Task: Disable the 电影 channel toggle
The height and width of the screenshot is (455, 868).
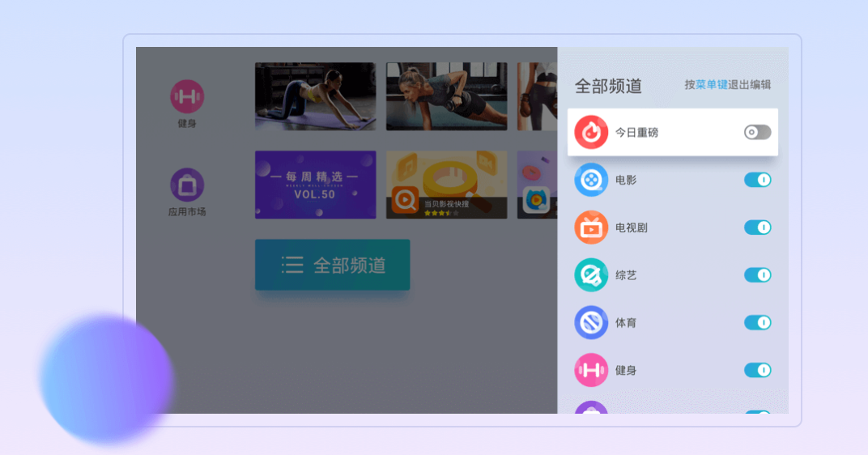Action: click(757, 180)
